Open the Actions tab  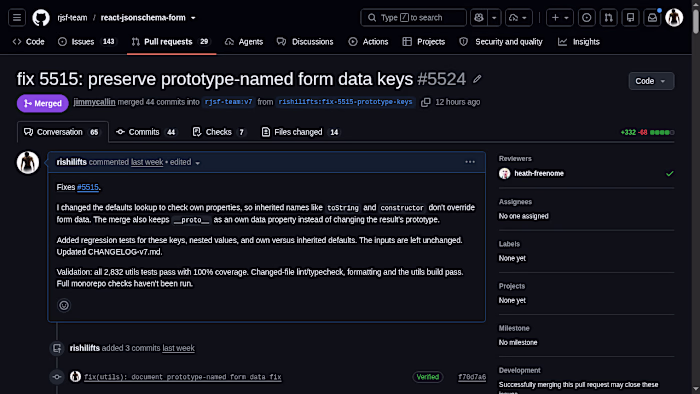click(368, 42)
